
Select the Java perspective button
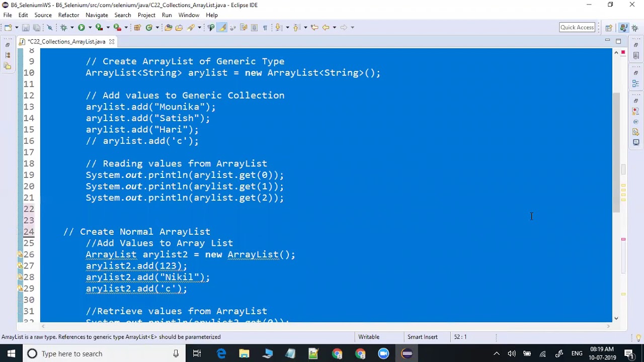point(624,28)
